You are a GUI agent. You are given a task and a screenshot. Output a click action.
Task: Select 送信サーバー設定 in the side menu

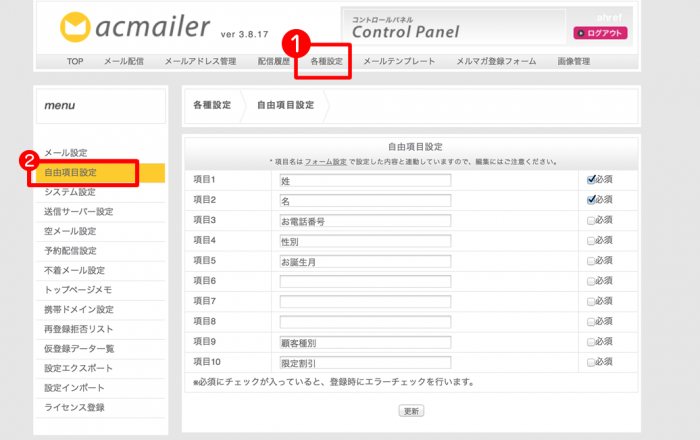tap(79, 212)
